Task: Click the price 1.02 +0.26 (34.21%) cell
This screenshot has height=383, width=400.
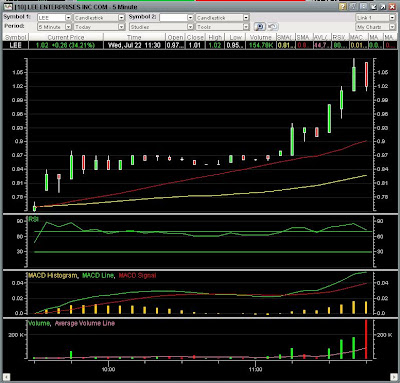Action: point(66,45)
